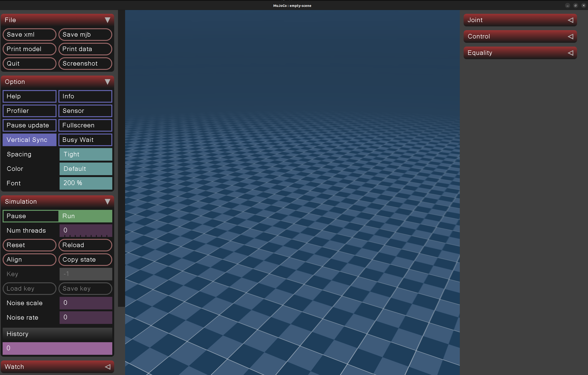This screenshot has width=588, height=375.
Task: Select Run simulation mode
Action: [x=85, y=216]
